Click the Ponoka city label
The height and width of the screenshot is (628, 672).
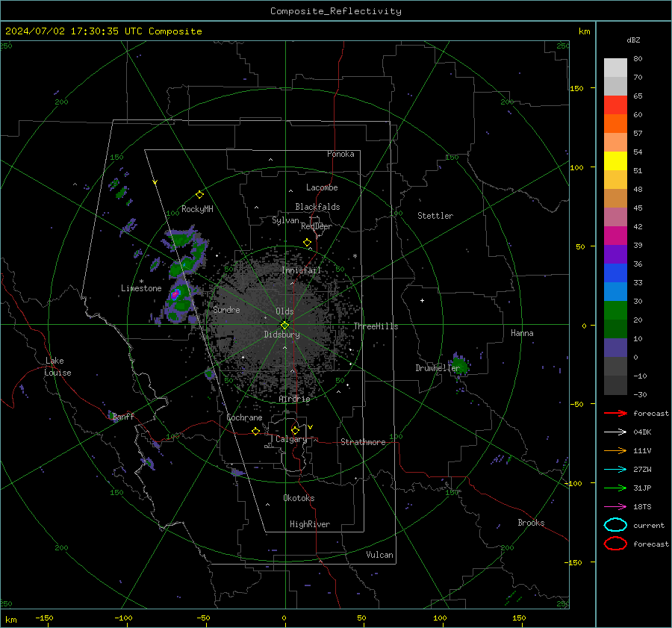pyautogui.click(x=340, y=154)
